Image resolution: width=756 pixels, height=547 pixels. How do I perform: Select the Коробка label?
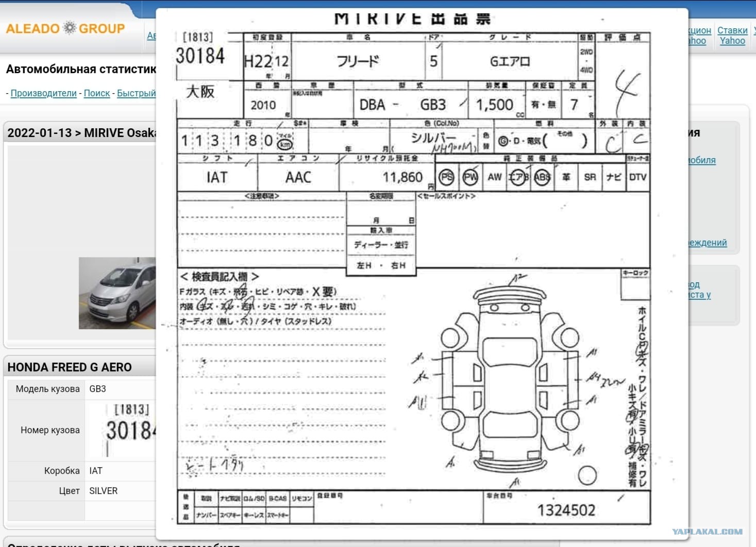pos(62,471)
